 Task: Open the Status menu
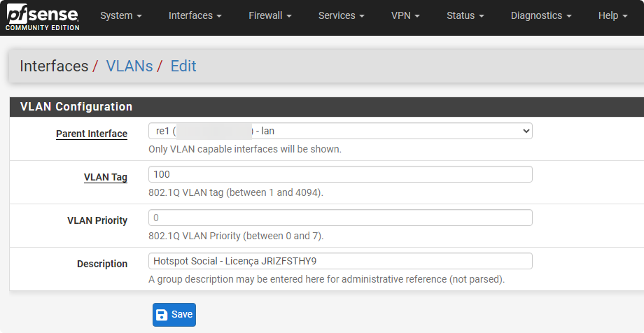pyautogui.click(x=465, y=15)
